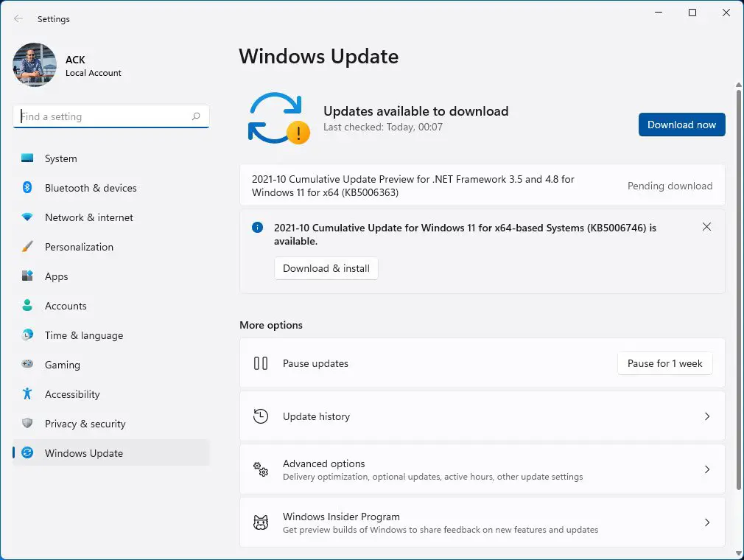Expand the Update history section
Screen dimensions: 744x560
tap(482, 416)
